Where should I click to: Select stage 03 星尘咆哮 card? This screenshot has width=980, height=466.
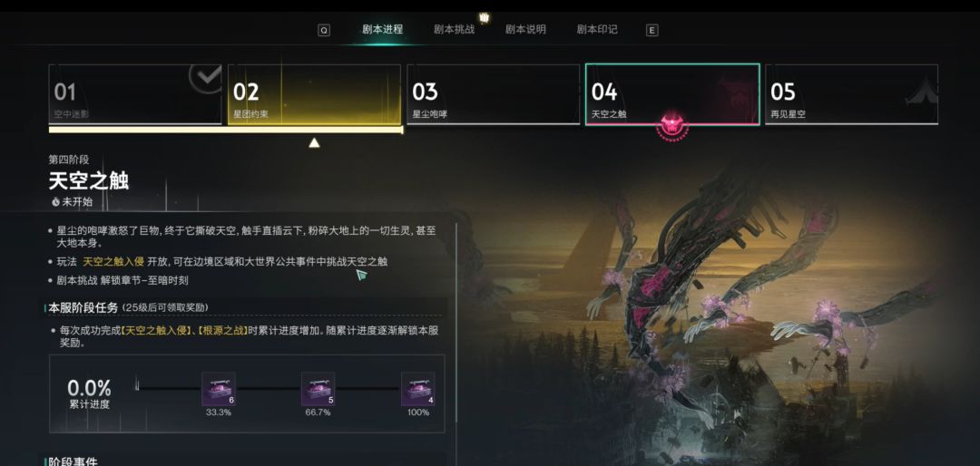tap(493, 94)
